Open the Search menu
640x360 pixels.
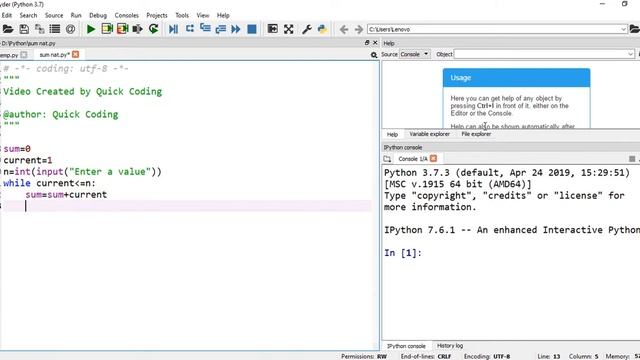tap(28, 15)
